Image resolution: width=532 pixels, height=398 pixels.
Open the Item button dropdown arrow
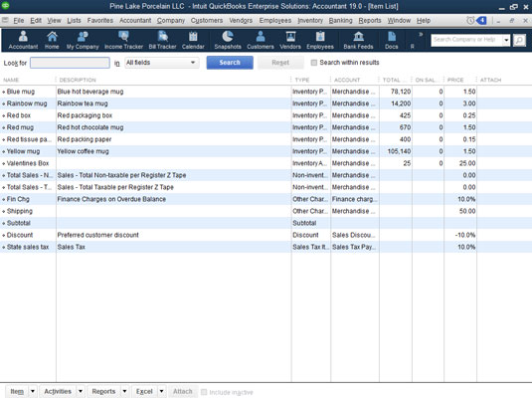click(33, 391)
